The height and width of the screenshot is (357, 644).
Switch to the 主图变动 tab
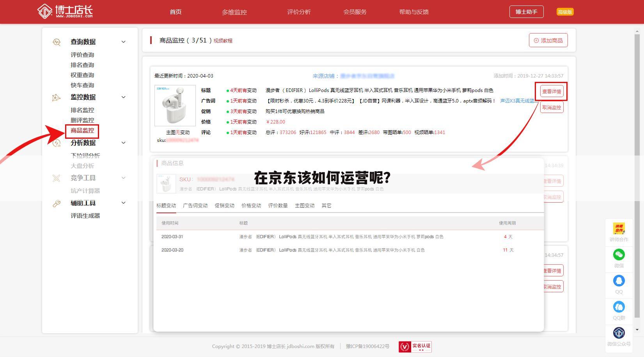[305, 205]
